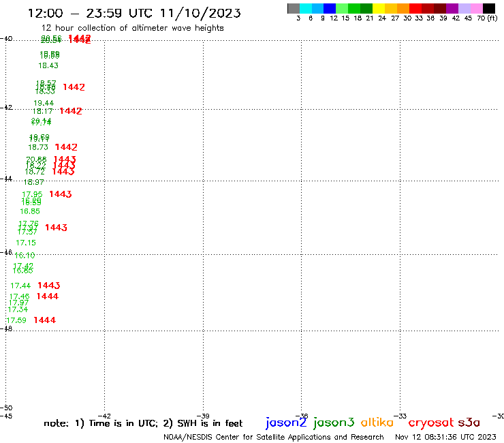504x443 pixels.
Task: Click the -33 longitude axis label
Action: (x=400, y=416)
